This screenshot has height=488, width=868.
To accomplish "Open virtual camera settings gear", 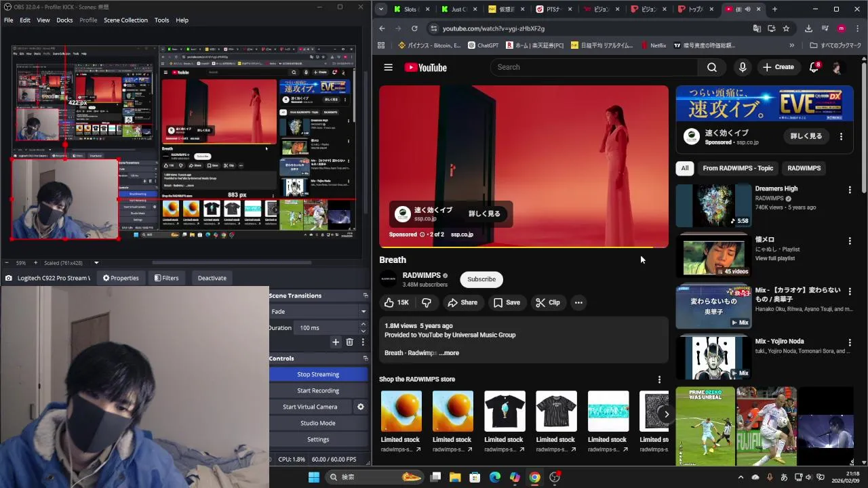I will (361, 407).
